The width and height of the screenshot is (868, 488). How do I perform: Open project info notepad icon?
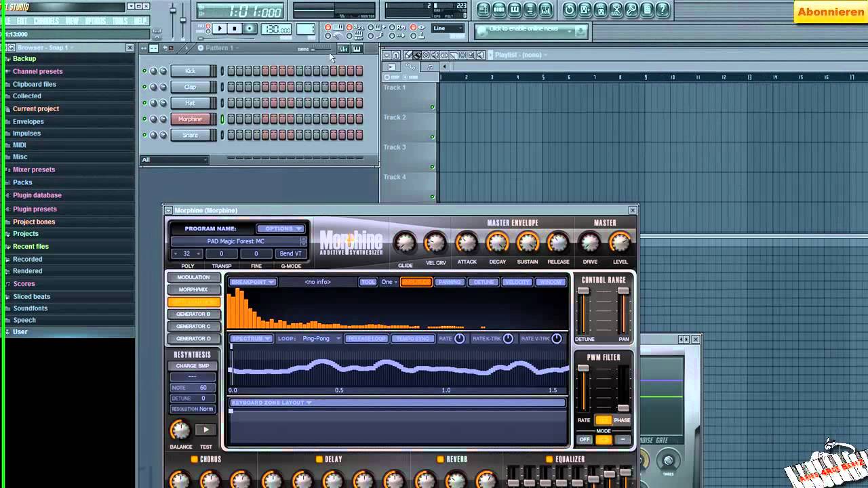pos(648,9)
